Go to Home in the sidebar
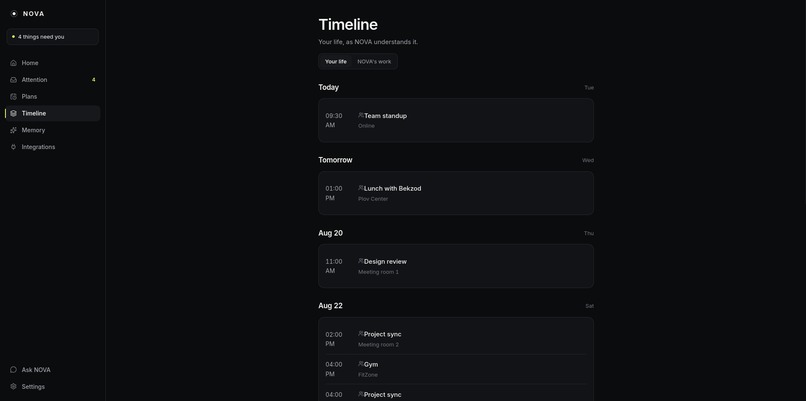 [52, 63]
